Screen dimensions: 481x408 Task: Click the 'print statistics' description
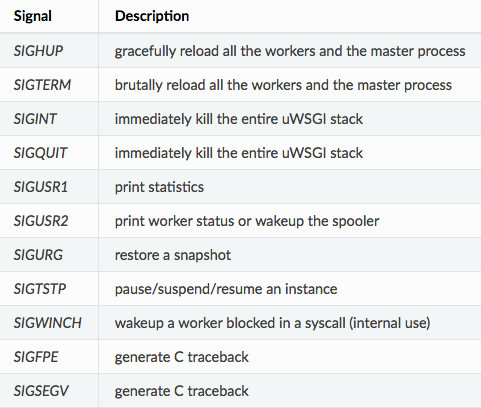(x=159, y=187)
